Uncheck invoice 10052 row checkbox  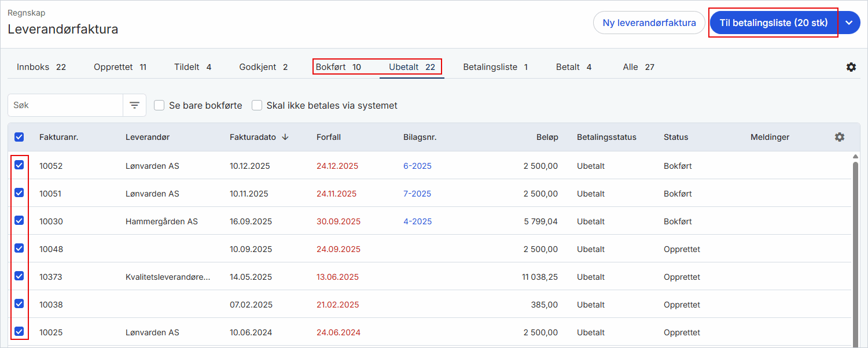[x=19, y=165]
